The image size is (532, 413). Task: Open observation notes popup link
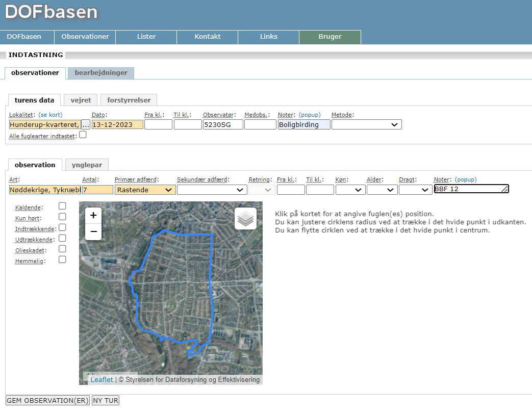point(466,179)
